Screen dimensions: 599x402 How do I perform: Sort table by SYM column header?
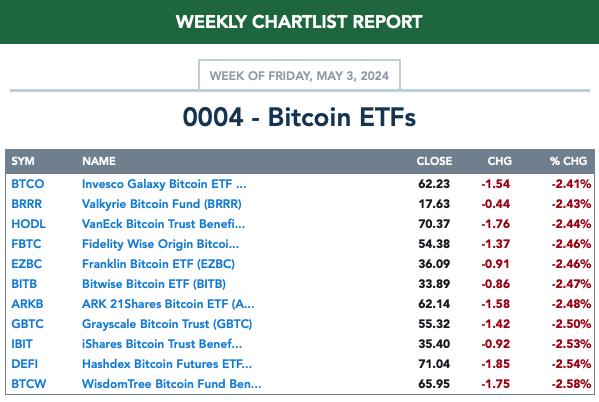[x=23, y=161]
